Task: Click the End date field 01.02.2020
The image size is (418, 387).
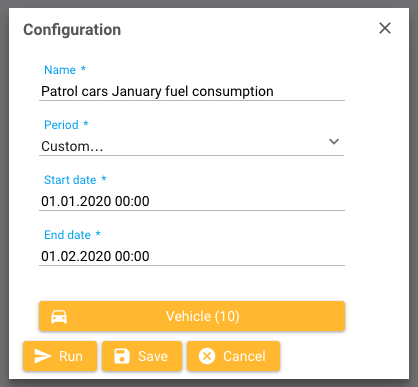Action: [192, 256]
